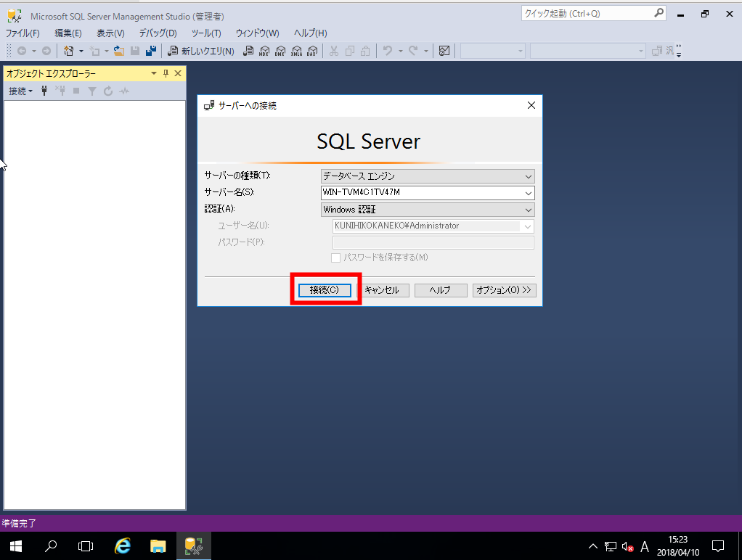The image size is (742, 560).
Task: Click the Save All icon
Action: (151, 51)
